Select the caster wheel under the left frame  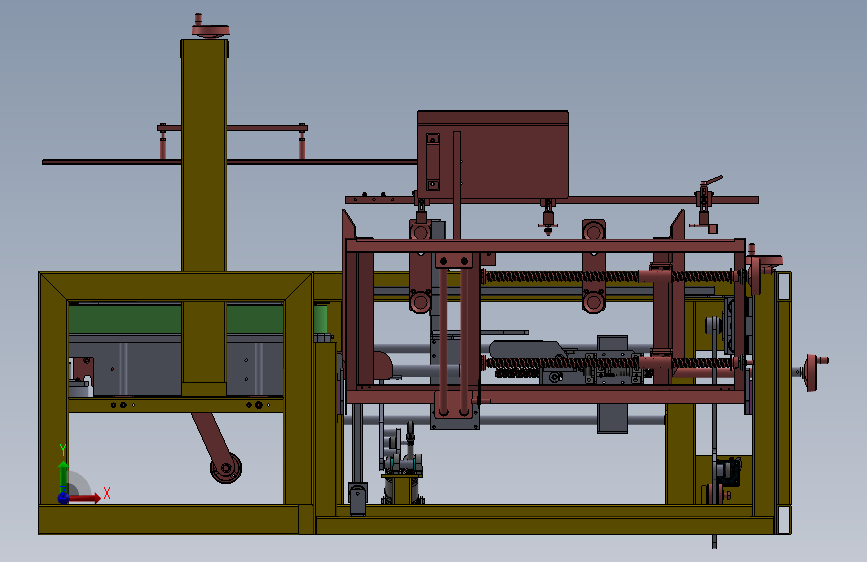(x=226, y=468)
